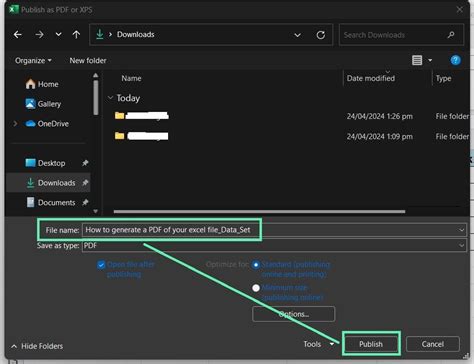This screenshot has width=474, height=364.
Task: Select OneDrive in the sidebar
Action: [47, 124]
